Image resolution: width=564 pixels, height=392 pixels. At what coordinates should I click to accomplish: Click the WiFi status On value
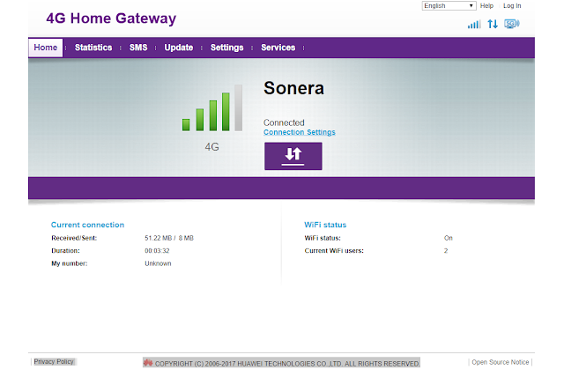(x=449, y=238)
